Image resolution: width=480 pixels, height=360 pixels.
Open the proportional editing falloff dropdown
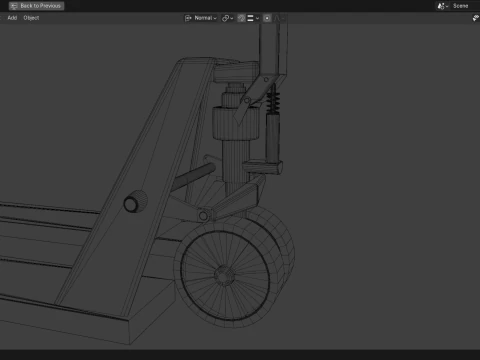(x=279, y=18)
